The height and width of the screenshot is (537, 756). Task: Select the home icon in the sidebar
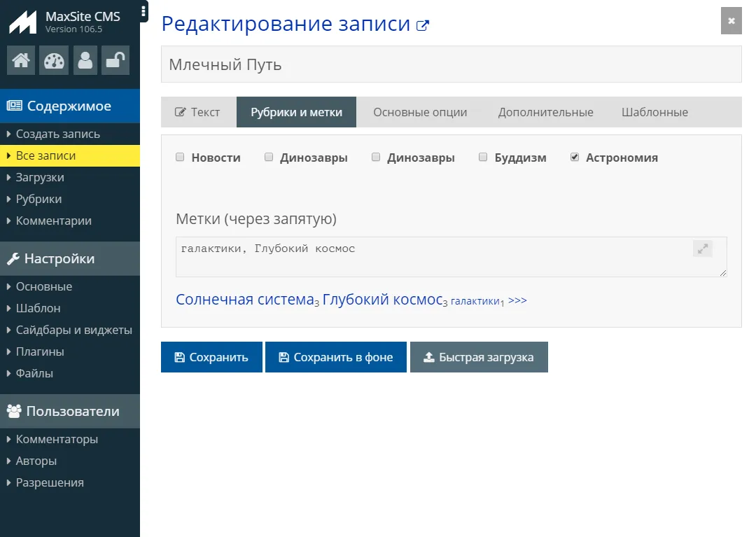point(20,60)
